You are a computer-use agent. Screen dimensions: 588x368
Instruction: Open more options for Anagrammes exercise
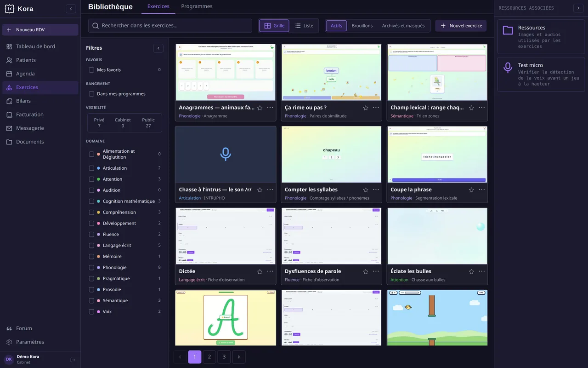pos(270,108)
